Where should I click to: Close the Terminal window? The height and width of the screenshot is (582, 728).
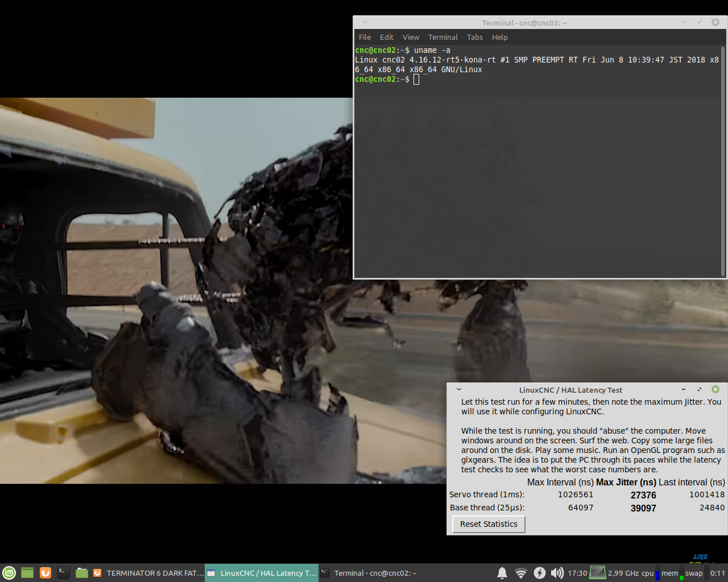click(715, 22)
